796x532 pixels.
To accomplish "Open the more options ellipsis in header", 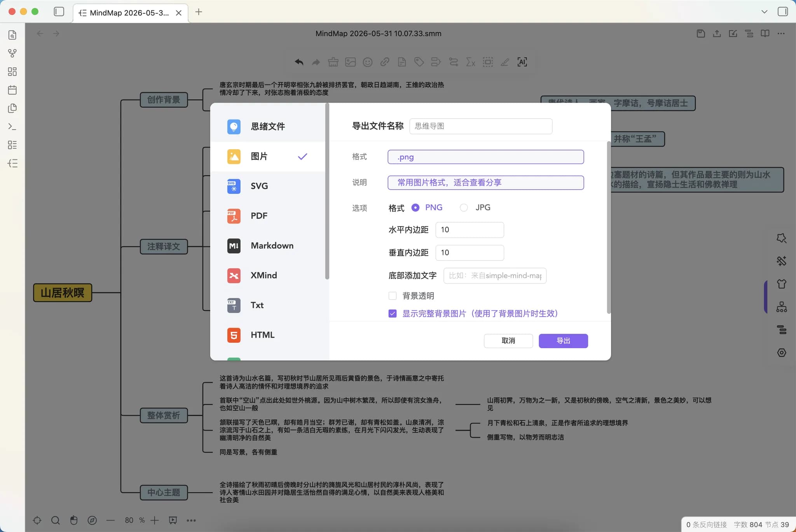I will click(781, 33).
